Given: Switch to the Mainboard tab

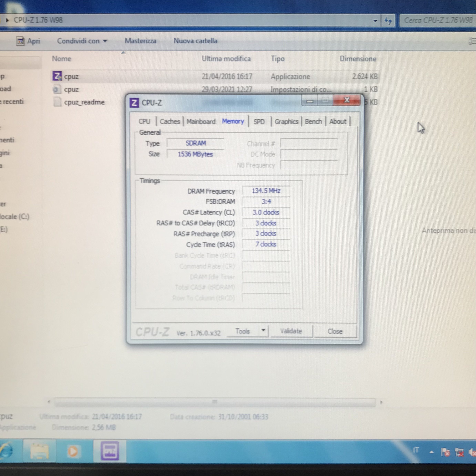Looking at the screenshot, I should (201, 122).
